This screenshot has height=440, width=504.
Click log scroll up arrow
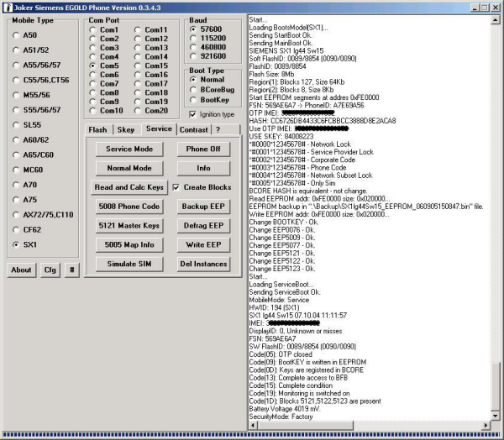click(x=496, y=20)
